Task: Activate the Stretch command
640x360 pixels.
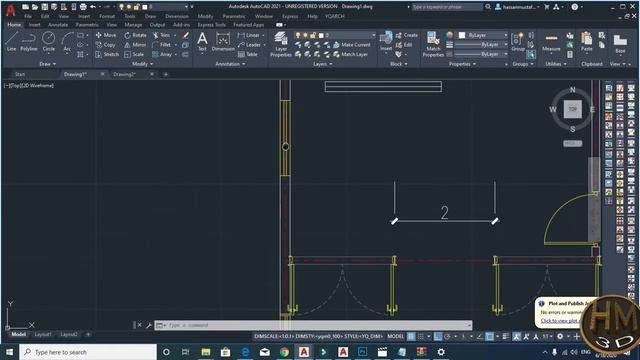Action: pyautogui.click(x=107, y=54)
